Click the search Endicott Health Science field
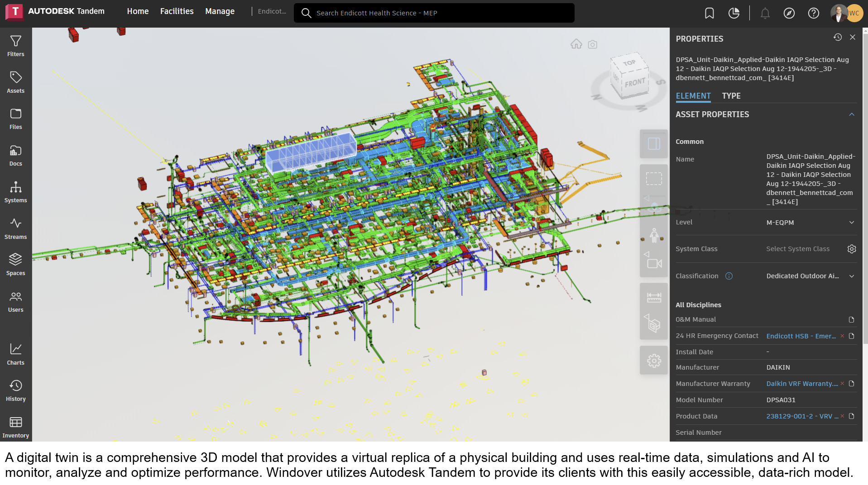The height and width of the screenshot is (485, 868). pos(434,13)
